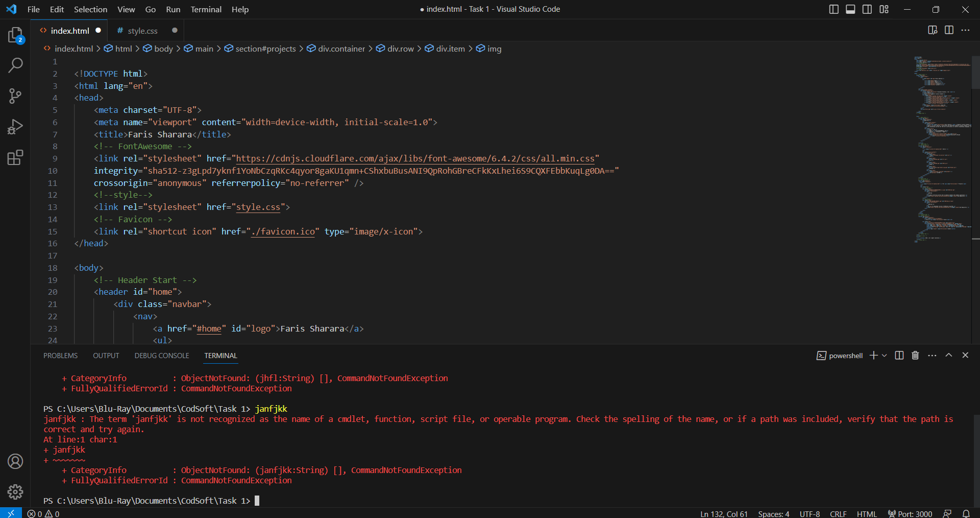Change encoding UTF-8 in status bar
This screenshot has width=980, height=518.
coord(810,513)
